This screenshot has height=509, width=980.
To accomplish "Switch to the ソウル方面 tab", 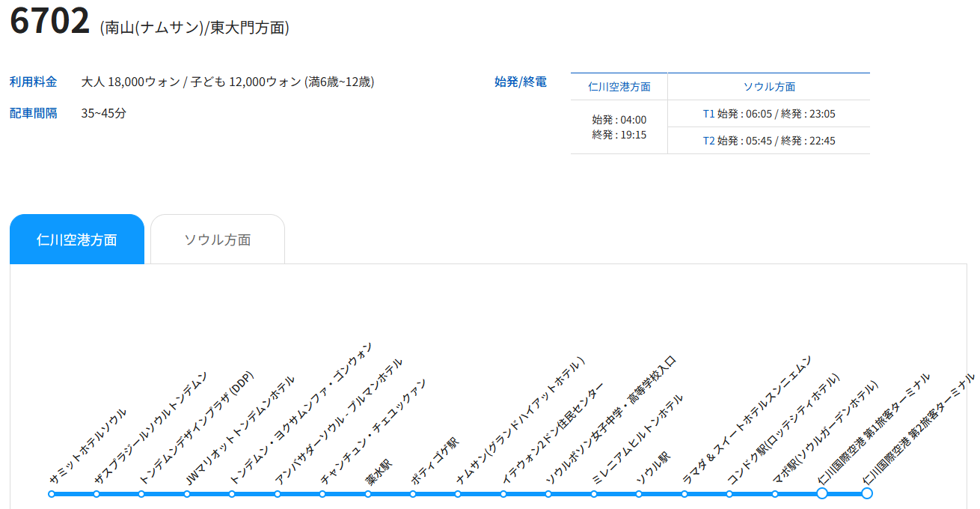I will (x=217, y=240).
